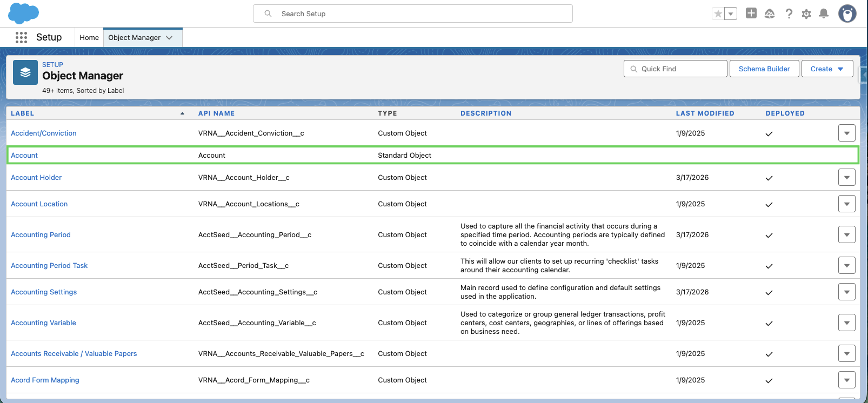
Task: Open the Accident/Conviction object
Action: [x=44, y=133]
